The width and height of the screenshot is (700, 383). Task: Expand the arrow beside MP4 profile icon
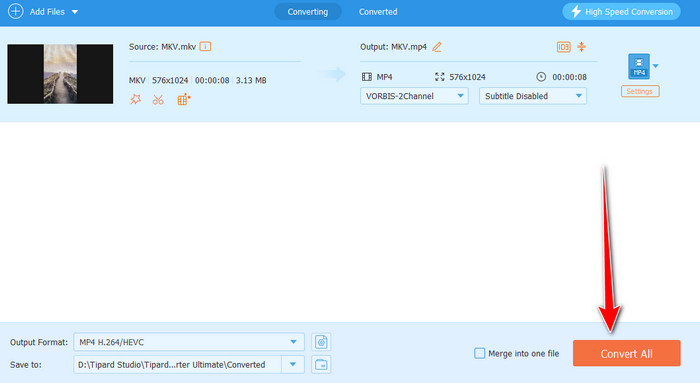tap(655, 66)
